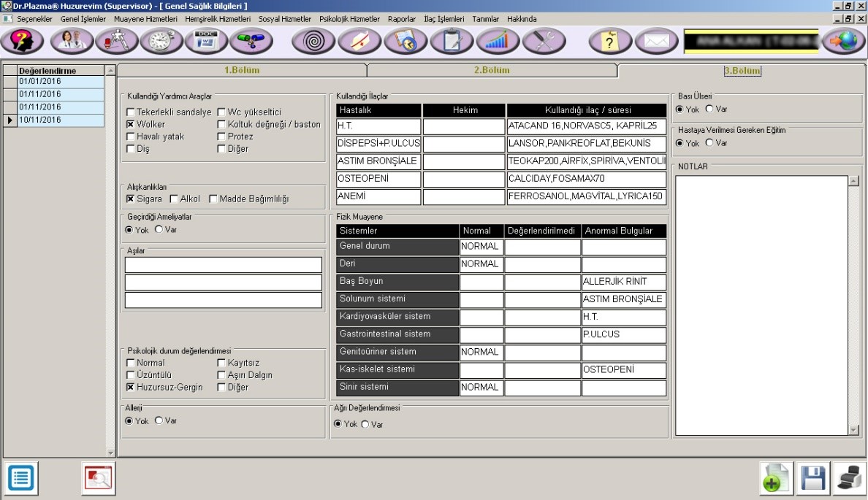
Task: Open the doctors toolbar icon
Action: (x=72, y=41)
